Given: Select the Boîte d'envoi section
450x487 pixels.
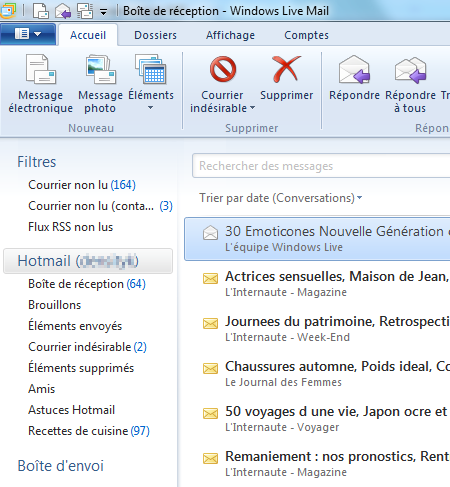Looking at the screenshot, I should click(61, 466).
